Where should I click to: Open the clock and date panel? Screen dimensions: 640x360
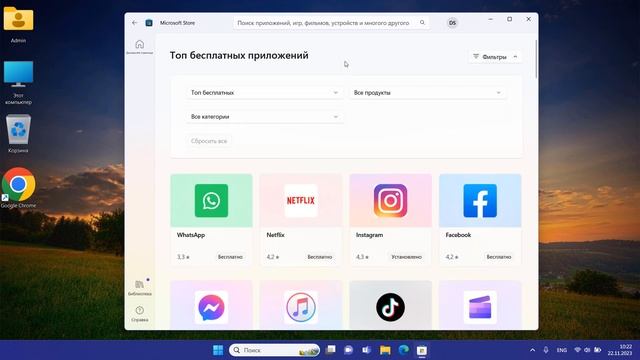[x=620, y=350]
